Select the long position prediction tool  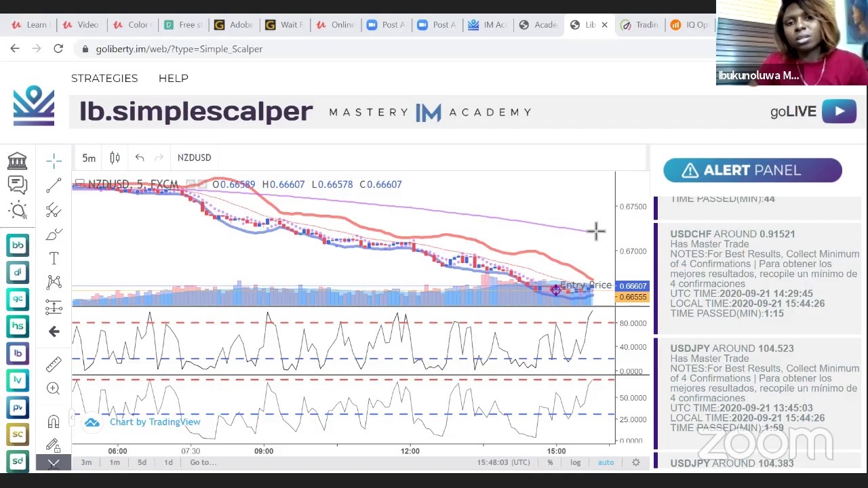coord(54,307)
